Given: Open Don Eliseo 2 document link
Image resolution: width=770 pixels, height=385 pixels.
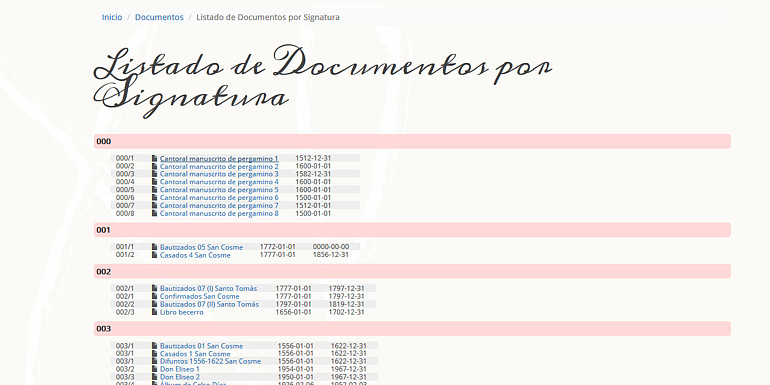Looking at the screenshot, I should (x=180, y=377).
